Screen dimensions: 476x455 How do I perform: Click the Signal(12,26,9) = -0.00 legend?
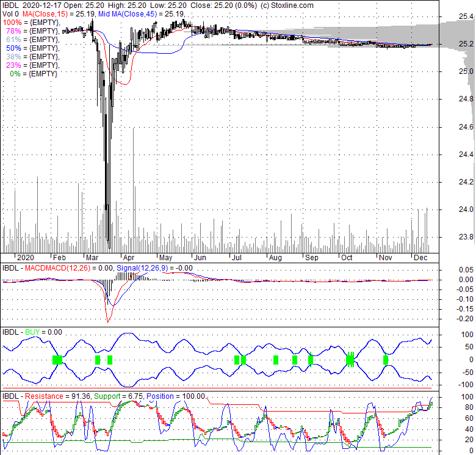(154, 268)
